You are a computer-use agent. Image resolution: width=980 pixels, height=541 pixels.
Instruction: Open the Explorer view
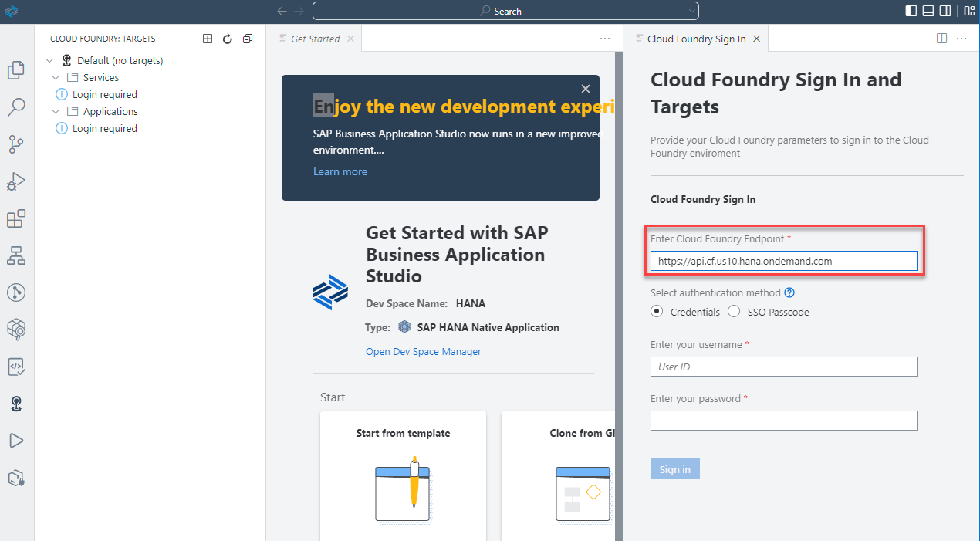[x=16, y=69]
